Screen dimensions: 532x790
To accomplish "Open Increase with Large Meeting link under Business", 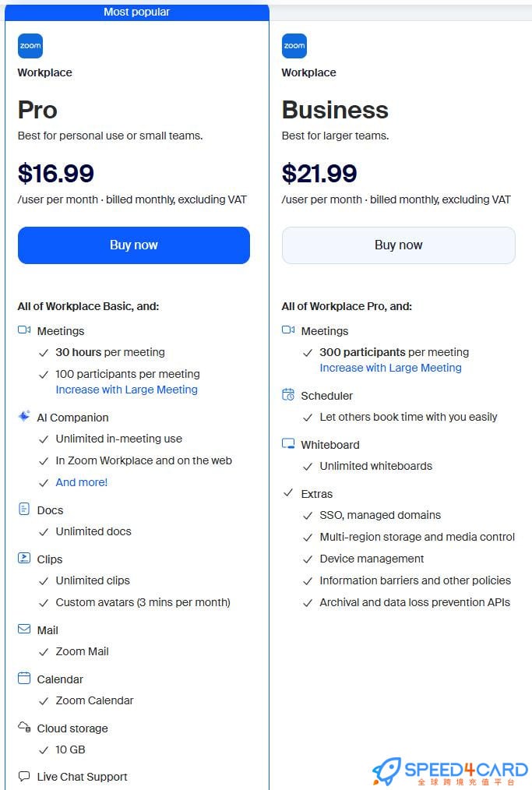I will [x=390, y=368].
